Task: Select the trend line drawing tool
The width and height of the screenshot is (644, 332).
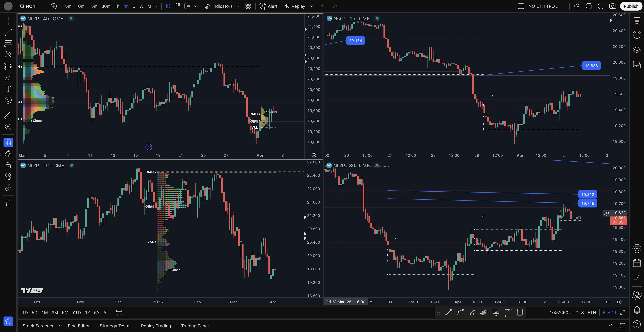Action: [x=8, y=32]
